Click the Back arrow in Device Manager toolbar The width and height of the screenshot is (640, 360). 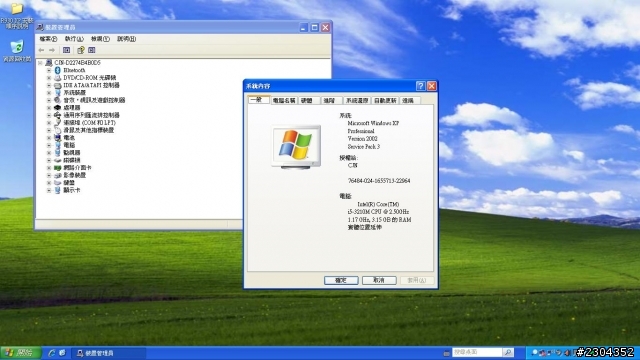coord(41,50)
